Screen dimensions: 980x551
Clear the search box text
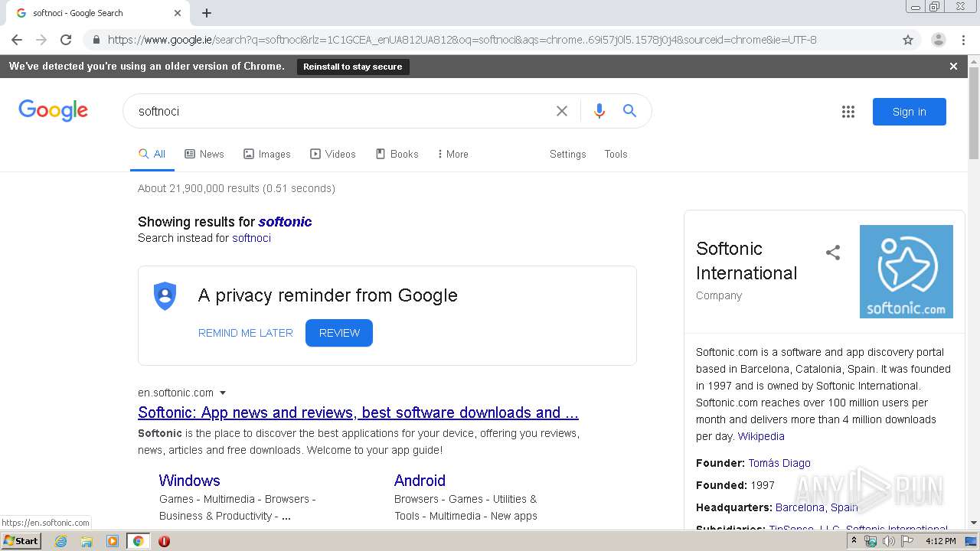[562, 111]
